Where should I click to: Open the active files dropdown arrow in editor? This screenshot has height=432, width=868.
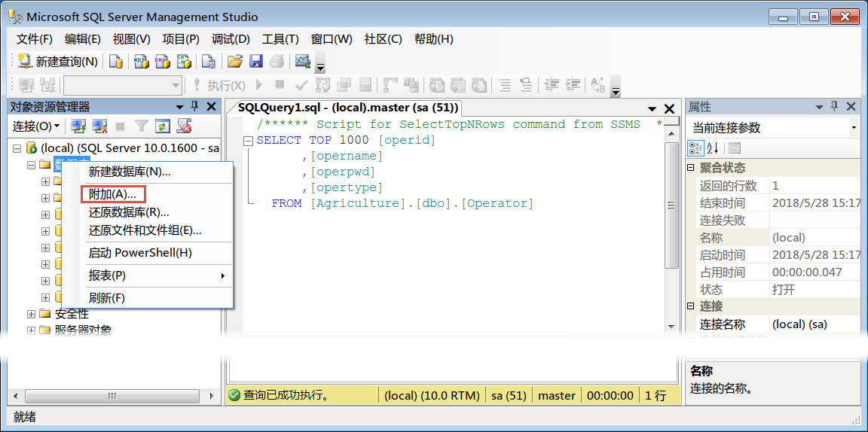tap(652, 109)
